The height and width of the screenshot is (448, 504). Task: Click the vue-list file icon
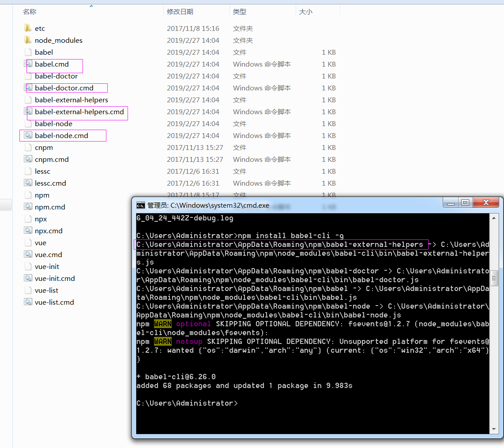tap(28, 290)
